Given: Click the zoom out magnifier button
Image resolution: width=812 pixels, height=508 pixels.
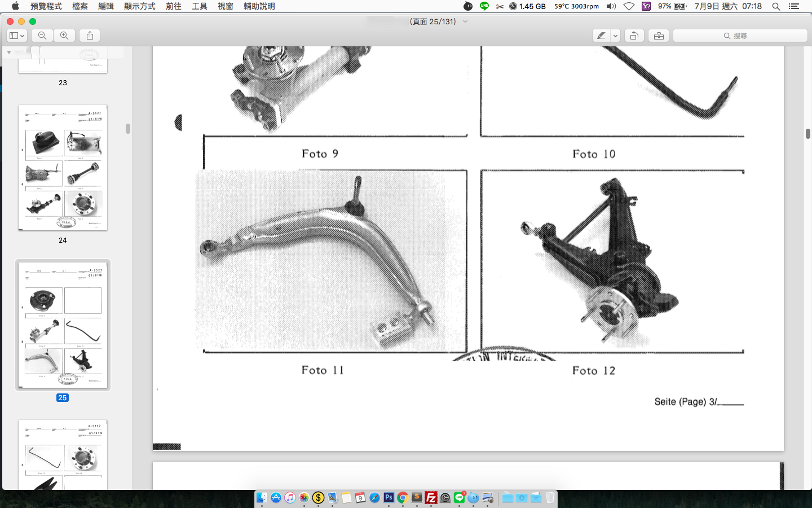Looking at the screenshot, I should [x=42, y=36].
